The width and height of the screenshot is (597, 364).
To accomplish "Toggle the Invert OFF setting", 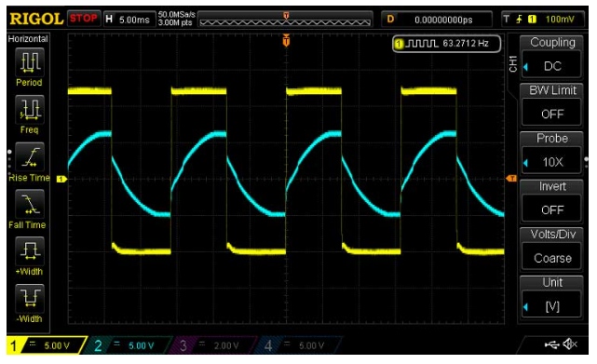I will point(551,209).
